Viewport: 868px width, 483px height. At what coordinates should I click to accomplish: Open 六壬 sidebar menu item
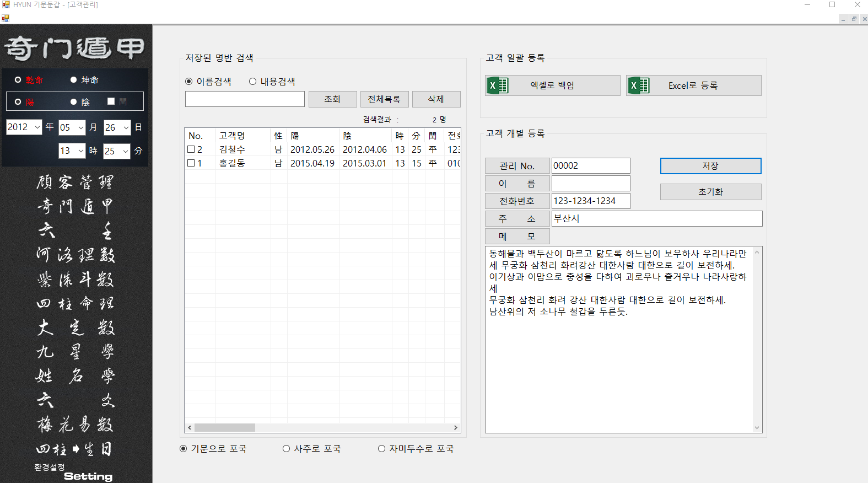[x=75, y=230]
